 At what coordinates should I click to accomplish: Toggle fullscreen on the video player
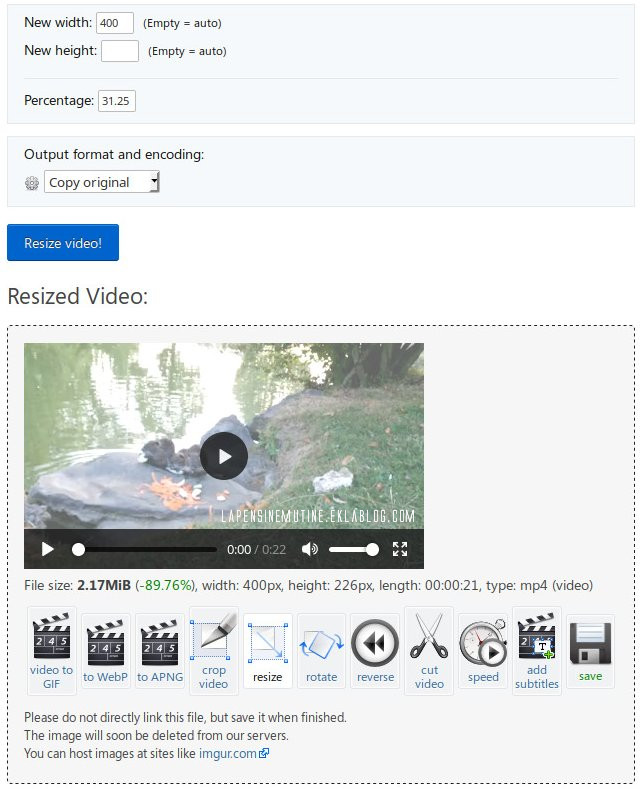pos(400,549)
